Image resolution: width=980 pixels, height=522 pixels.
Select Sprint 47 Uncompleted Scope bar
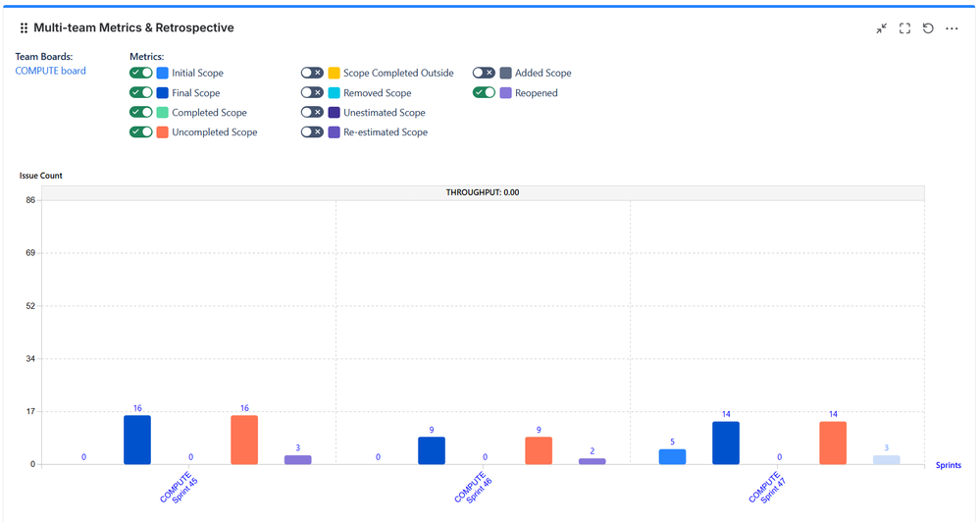tap(833, 443)
